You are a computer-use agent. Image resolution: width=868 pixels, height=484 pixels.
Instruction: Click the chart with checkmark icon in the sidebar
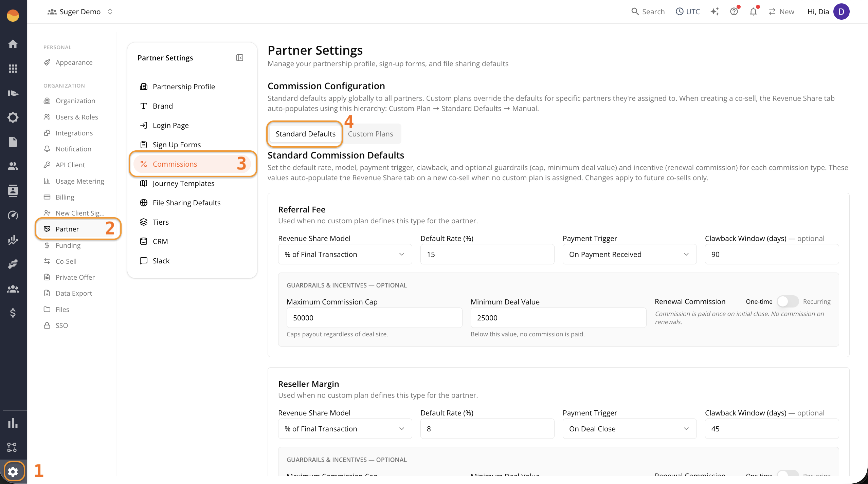(x=13, y=240)
